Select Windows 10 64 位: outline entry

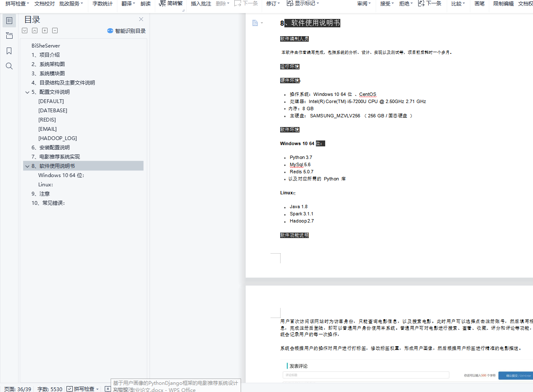point(61,175)
